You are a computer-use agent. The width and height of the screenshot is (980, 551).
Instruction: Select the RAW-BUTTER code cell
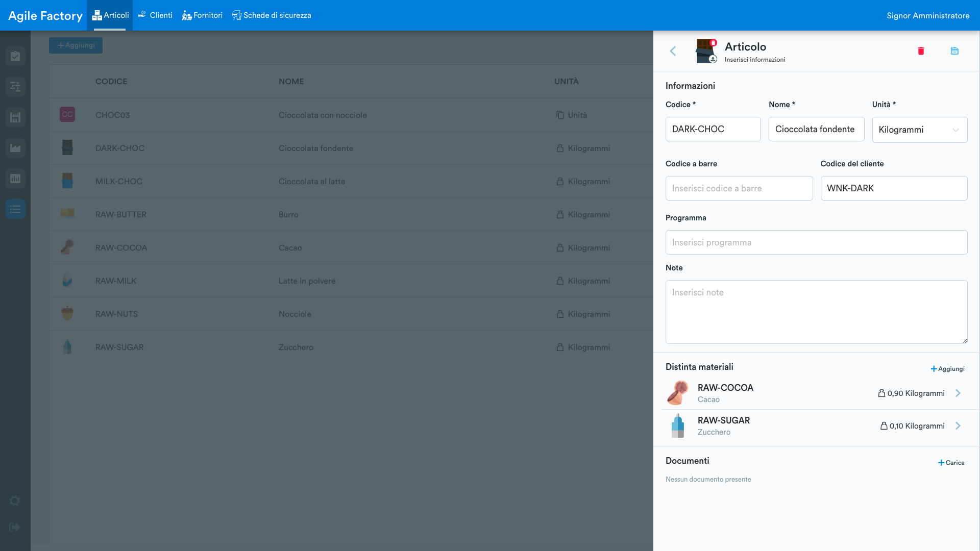point(120,214)
